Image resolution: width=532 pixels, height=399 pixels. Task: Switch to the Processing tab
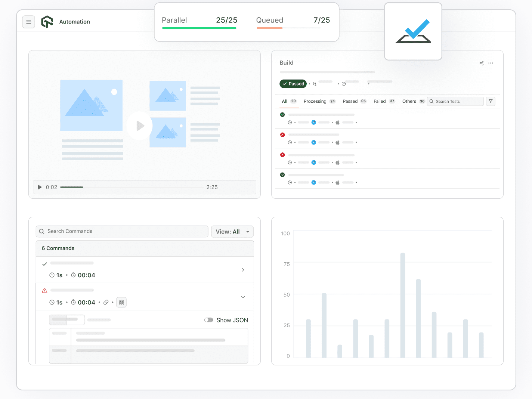pyautogui.click(x=315, y=101)
